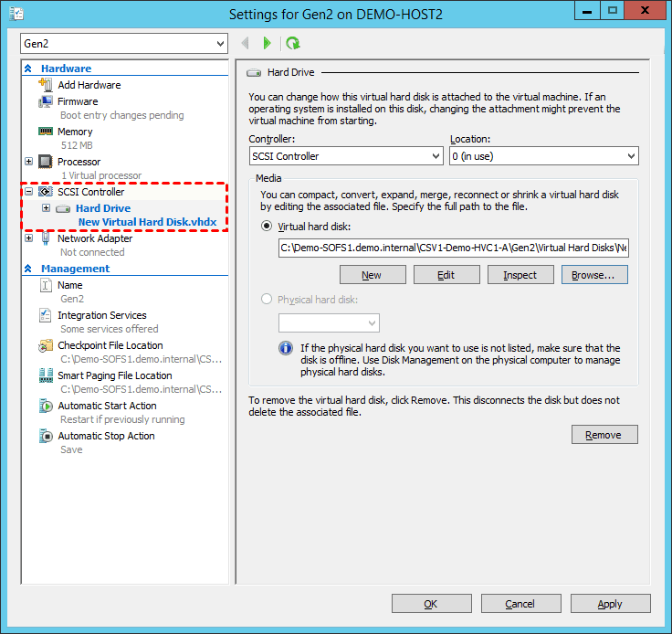Click the Smart Paging File Location icon

click(46, 375)
